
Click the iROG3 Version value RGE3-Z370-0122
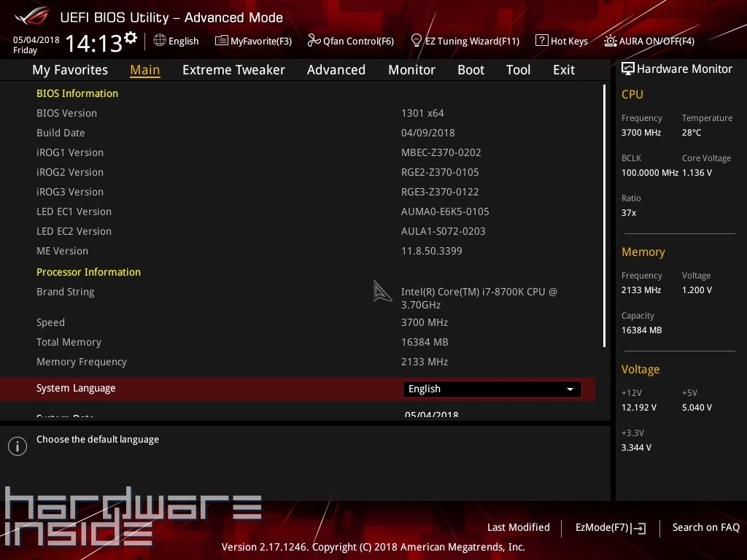[x=440, y=192]
